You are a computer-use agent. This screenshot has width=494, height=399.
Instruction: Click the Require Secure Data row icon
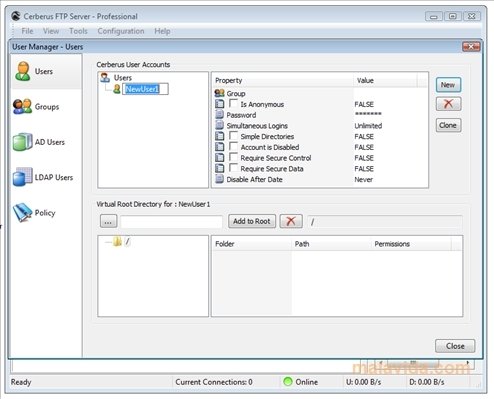pyautogui.click(x=219, y=168)
